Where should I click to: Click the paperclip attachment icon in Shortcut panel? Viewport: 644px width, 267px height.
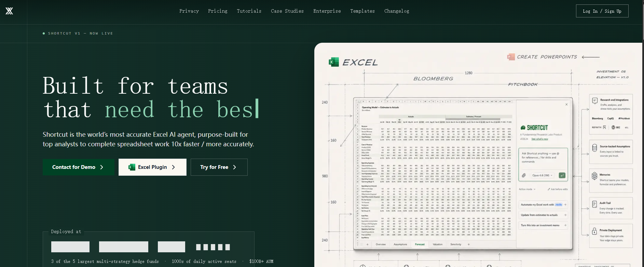tap(523, 175)
